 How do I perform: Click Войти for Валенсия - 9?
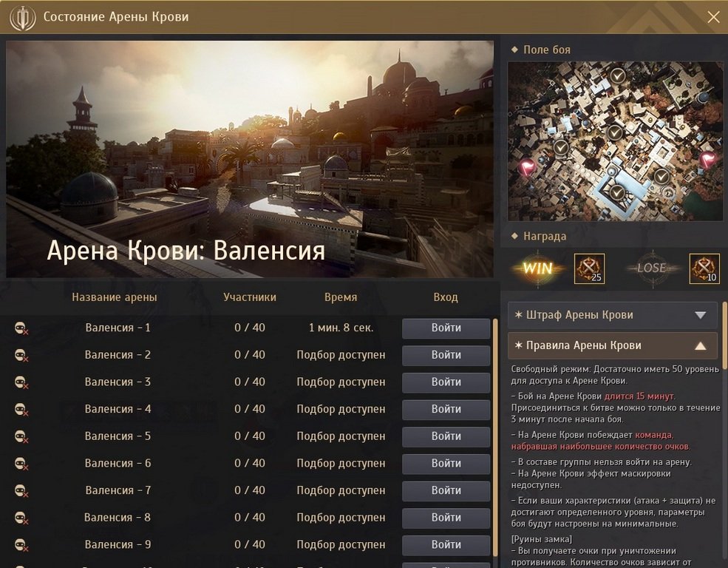446,545
